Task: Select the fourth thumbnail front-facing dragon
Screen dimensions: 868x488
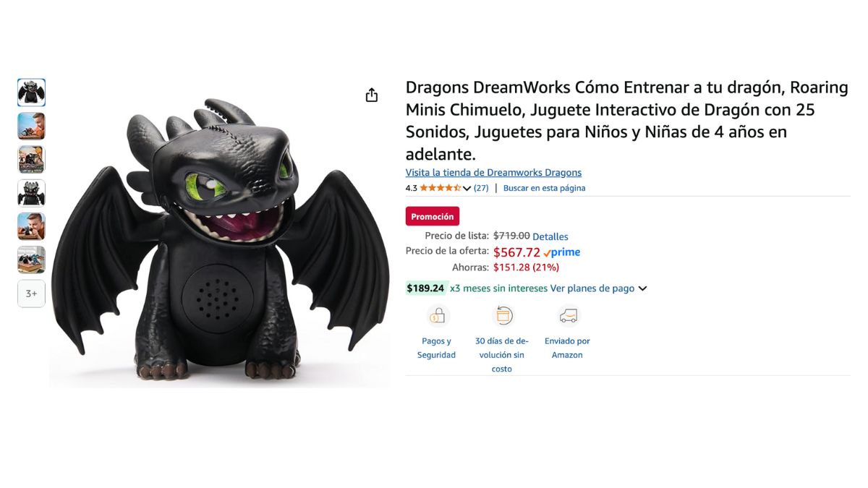Action: coord(31,193)
